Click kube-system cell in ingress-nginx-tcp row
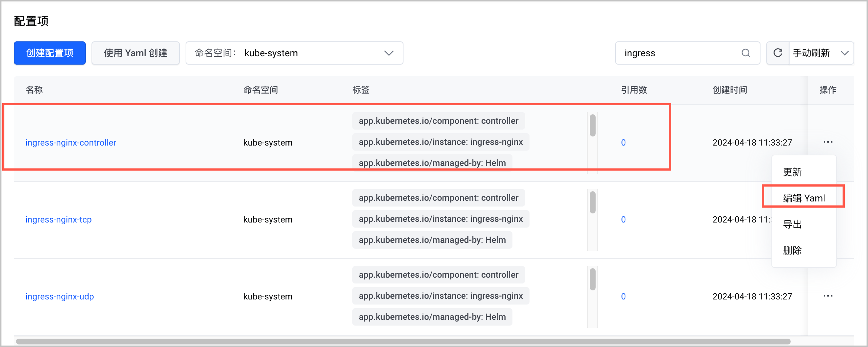 pyautogui.click(x=268, y=220)
